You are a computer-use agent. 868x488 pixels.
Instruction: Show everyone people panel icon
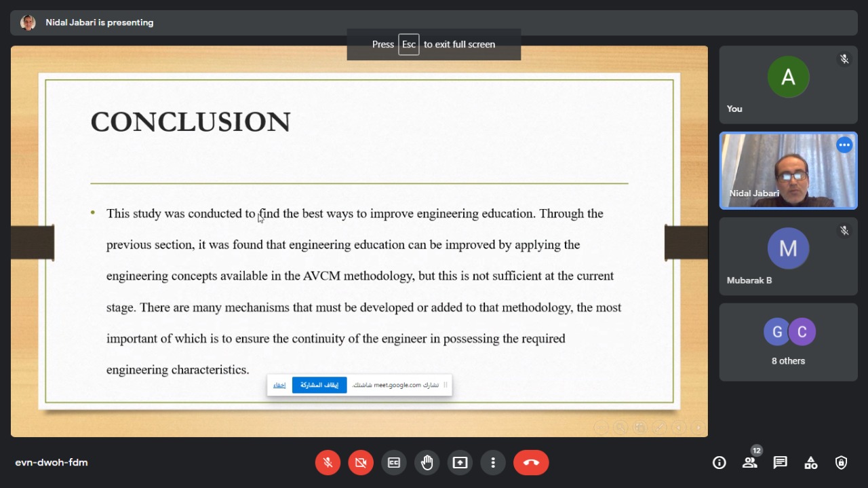point(749,463)
